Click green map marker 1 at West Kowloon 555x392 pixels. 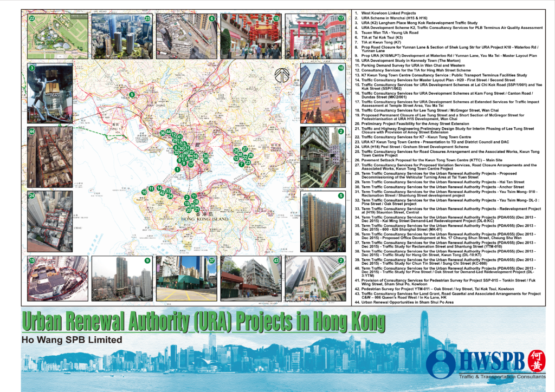177,169
